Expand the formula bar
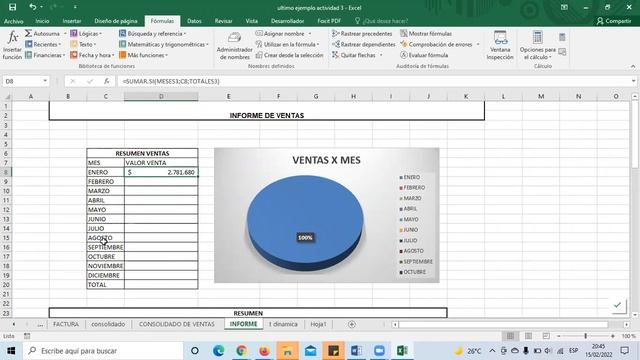This screenshot has height=360, width=640. point(633,81)
